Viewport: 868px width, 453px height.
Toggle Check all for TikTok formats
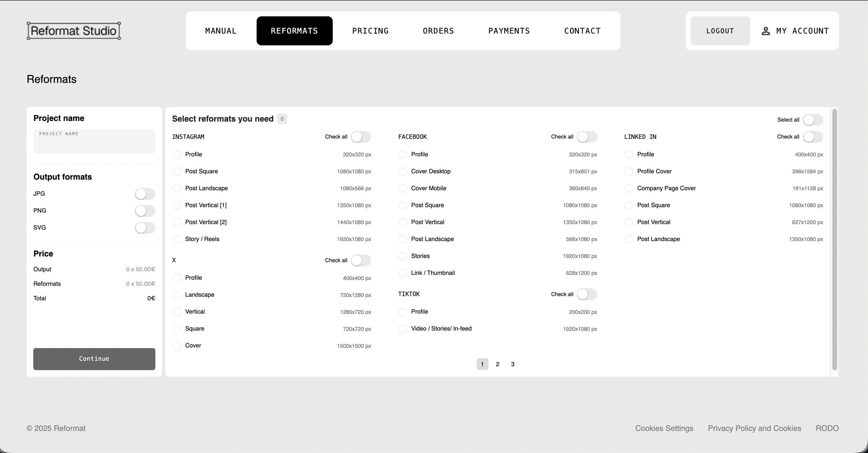pyautogui.click(x=587, y=294)
